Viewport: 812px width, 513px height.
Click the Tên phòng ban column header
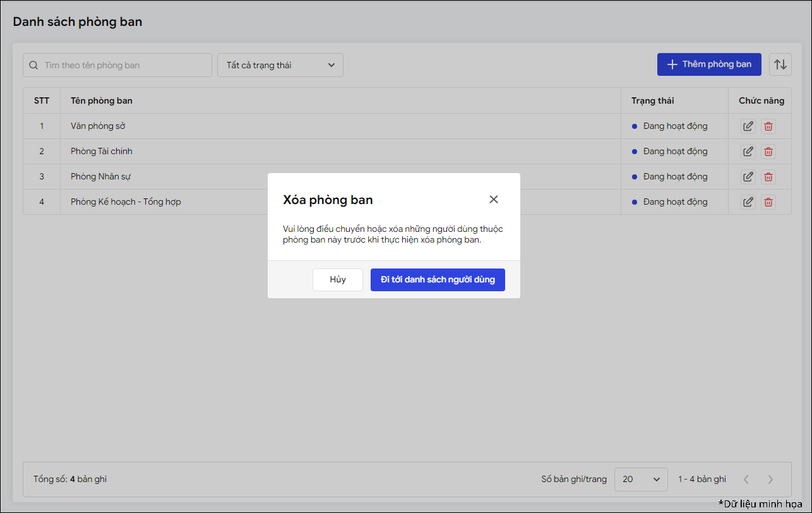[102, 101]
